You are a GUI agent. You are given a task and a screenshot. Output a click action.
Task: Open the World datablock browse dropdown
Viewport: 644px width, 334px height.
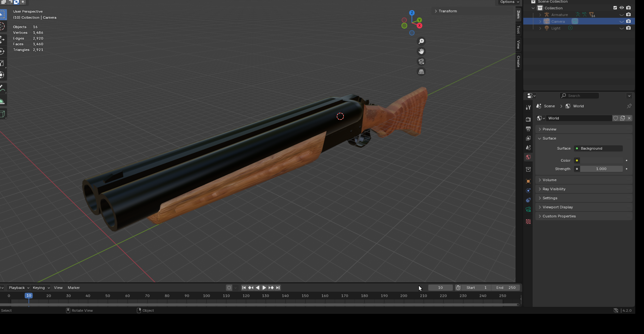point(541,118)
